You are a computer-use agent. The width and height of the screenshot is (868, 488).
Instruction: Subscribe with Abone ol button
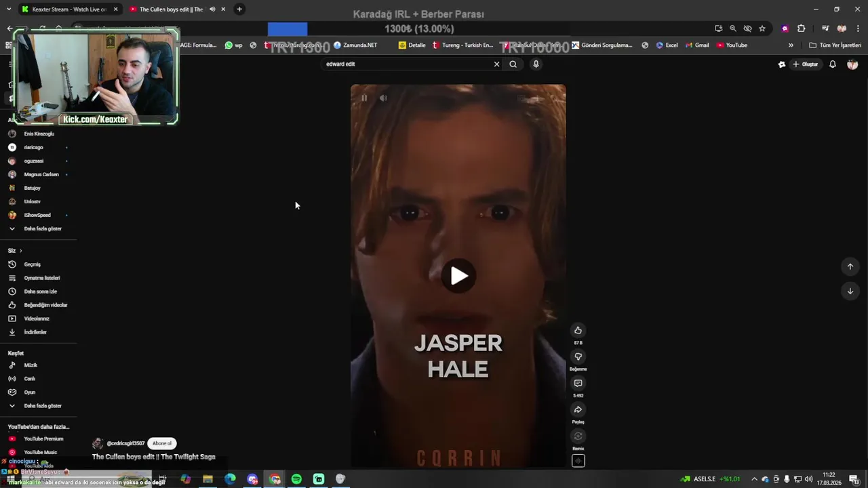[x=162, y=443]
